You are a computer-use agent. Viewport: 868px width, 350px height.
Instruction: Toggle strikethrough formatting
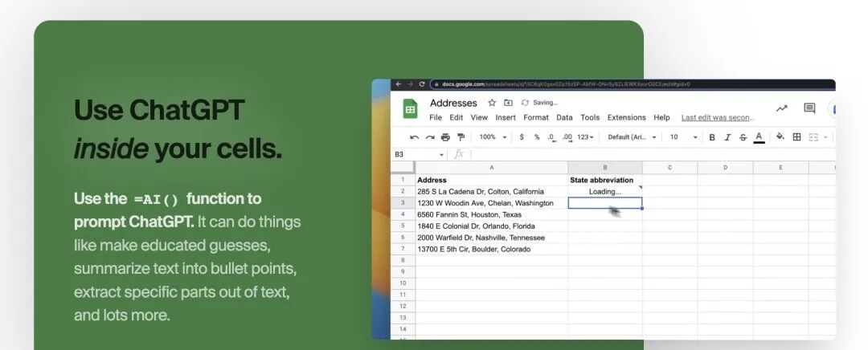(x=743, y=137)
